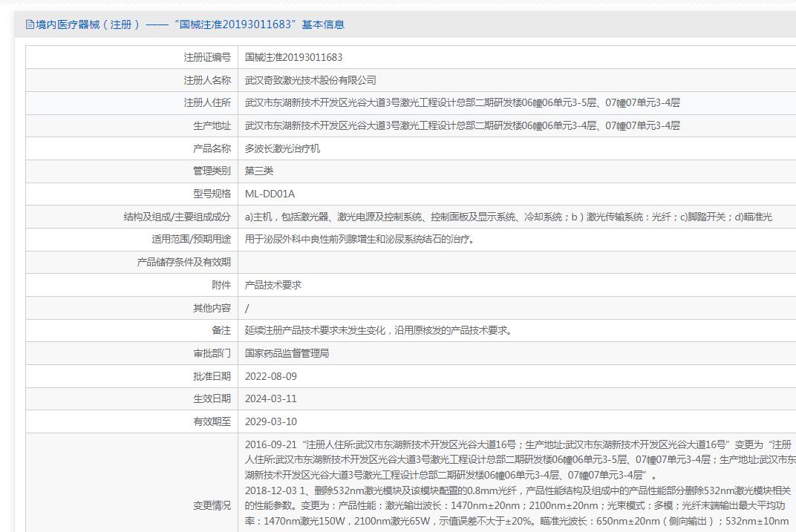The image size is (796, 532).
Task: Click the structure composition text starting a)主机
Action: [508, 217]
